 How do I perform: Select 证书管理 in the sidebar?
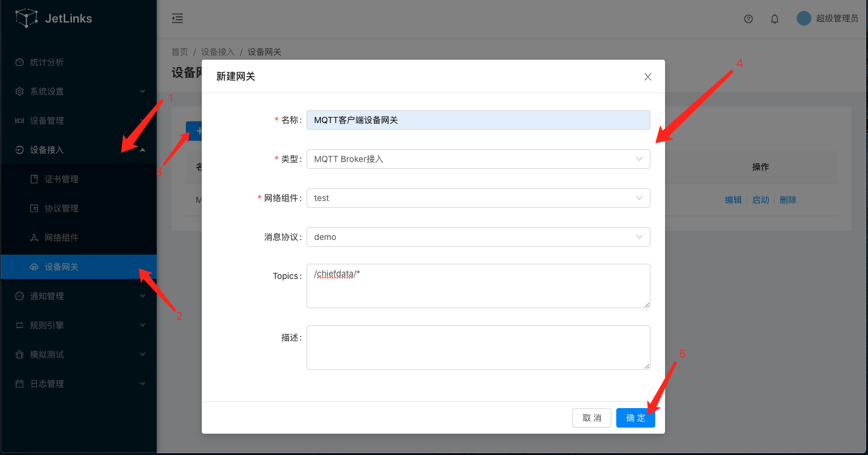point(62,179)
